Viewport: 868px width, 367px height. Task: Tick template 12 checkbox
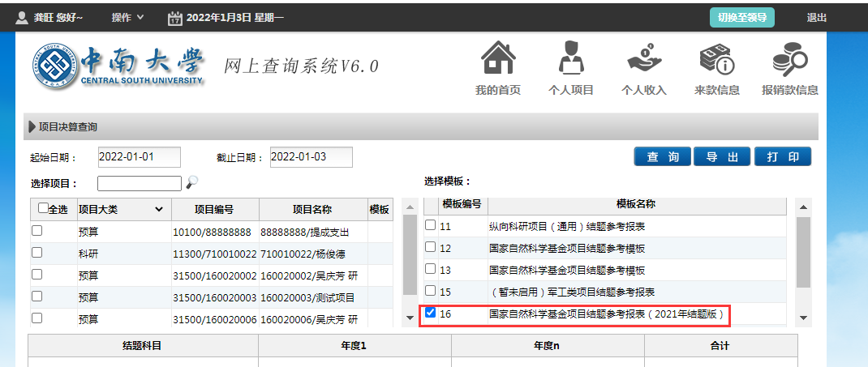pyautogui.click(x=430, y=247)
